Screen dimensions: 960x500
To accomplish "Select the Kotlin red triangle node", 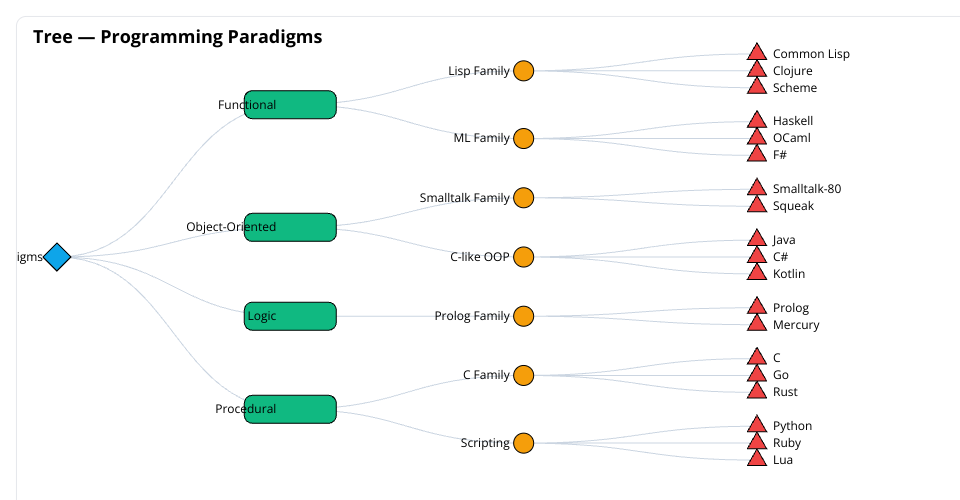I will (757, 275).
